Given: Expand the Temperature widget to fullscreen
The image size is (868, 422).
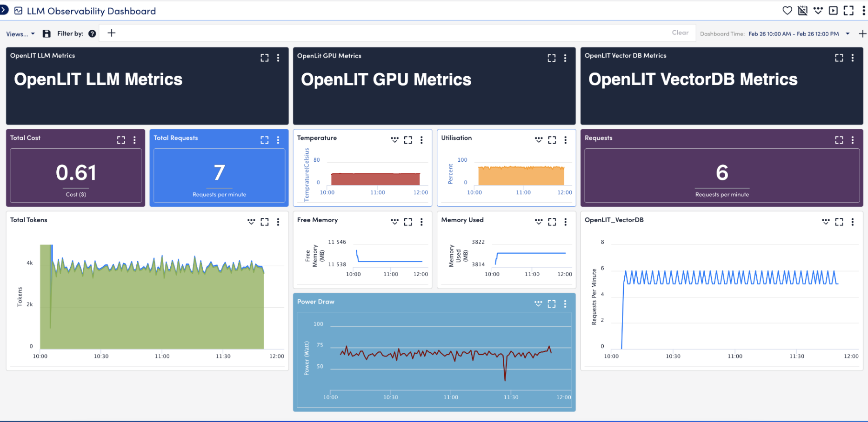Looking at the screenshot, I should point(408,140).
